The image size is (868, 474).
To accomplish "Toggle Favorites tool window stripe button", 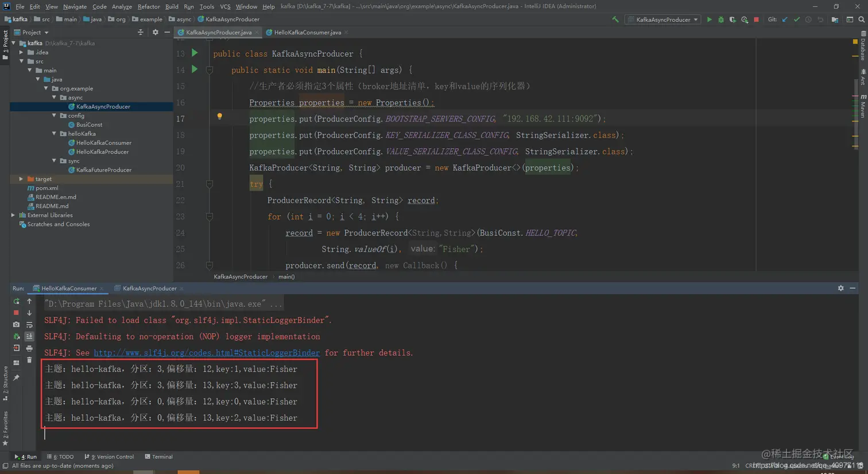I will pos(5,428).
